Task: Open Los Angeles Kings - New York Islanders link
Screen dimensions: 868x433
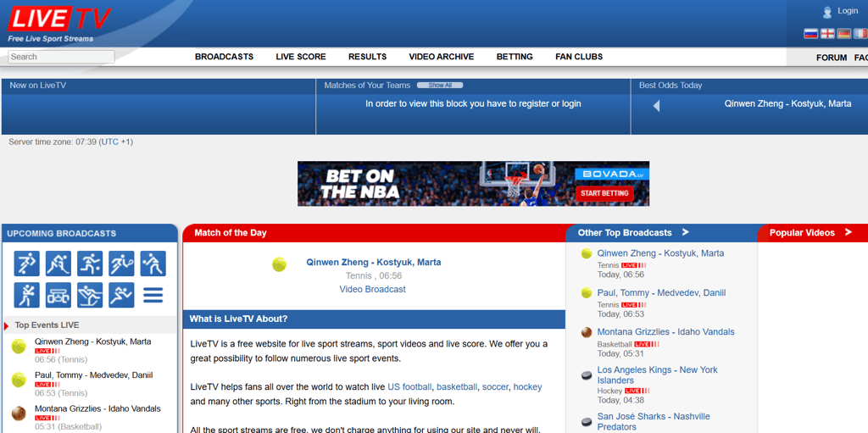Action: [x=657, y=375]
